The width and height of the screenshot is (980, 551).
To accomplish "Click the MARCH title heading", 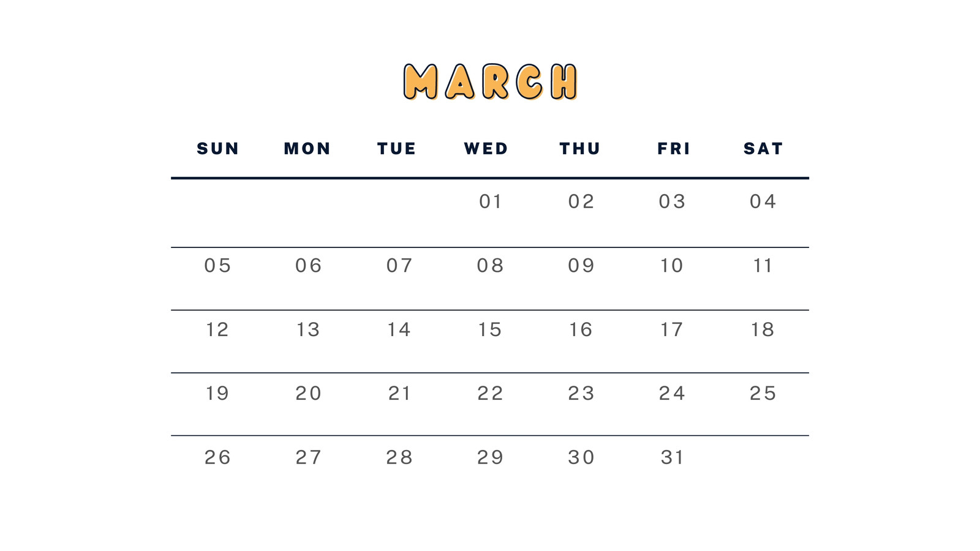I will click(491, 81).
